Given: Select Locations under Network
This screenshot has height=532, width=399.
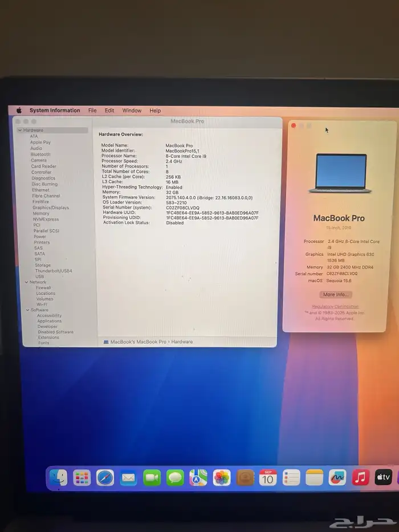Looking at the screenshot, I should pos(46,294).
